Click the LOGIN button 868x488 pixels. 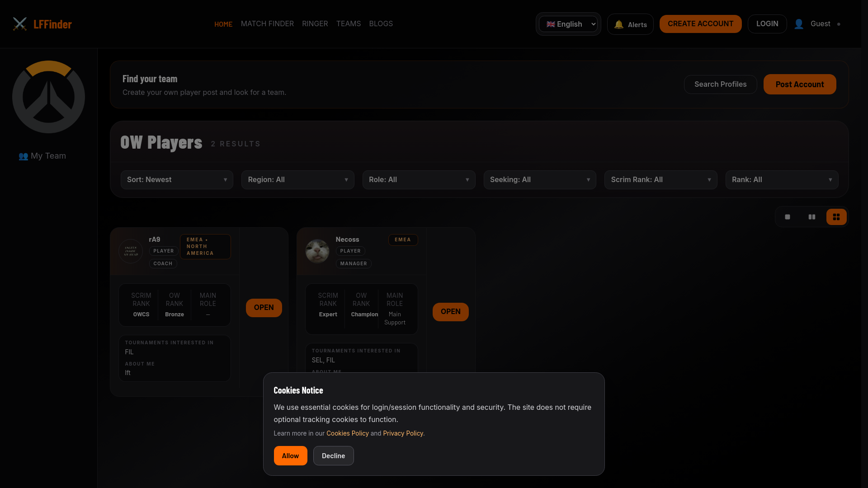pos(767,24)
